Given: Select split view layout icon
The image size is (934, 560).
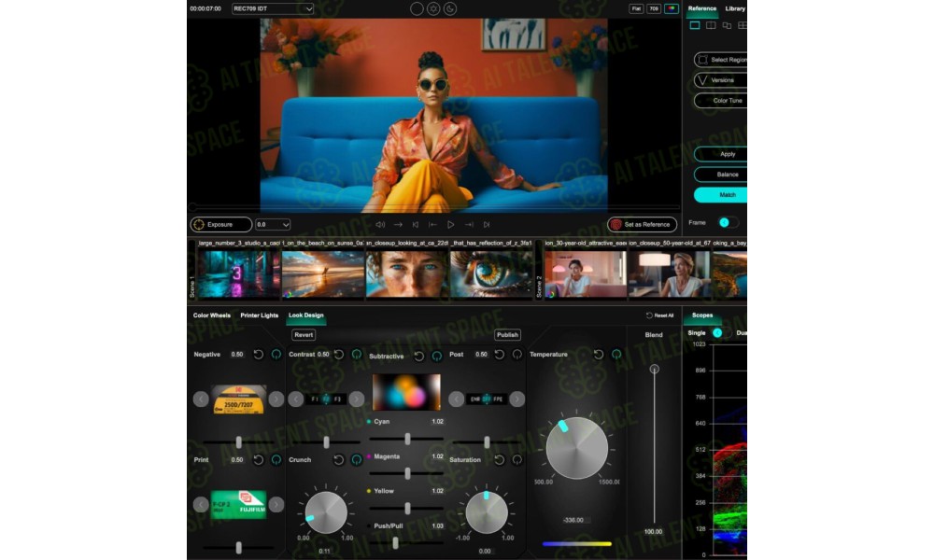Looking at the screenshot, I should pyautogui.click(x=711, y=25).
